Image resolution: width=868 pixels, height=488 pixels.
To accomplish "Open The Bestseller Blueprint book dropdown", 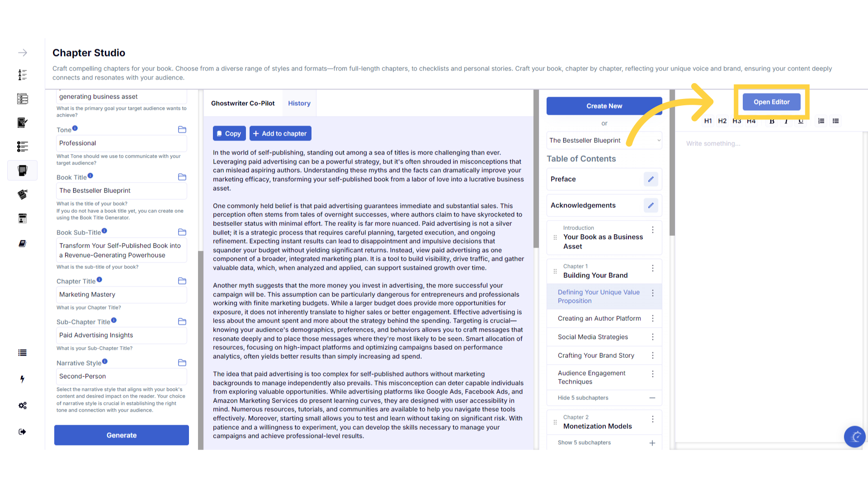I will 604,141.
